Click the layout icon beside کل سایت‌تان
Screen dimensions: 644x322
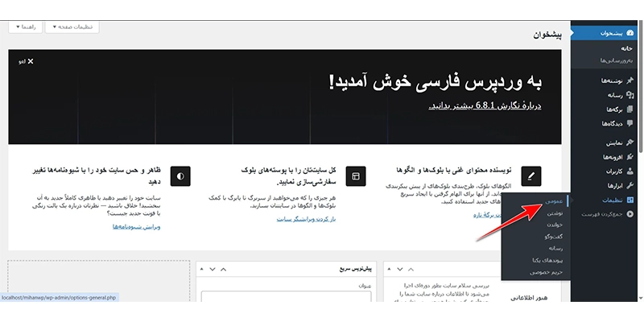pyautogui.click(x=356, y=176)
